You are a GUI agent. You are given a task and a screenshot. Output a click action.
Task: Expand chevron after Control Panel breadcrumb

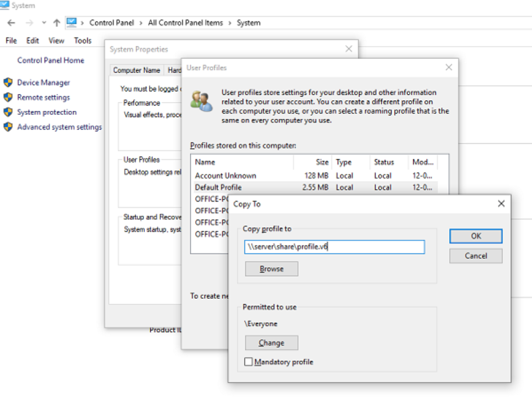141,23
